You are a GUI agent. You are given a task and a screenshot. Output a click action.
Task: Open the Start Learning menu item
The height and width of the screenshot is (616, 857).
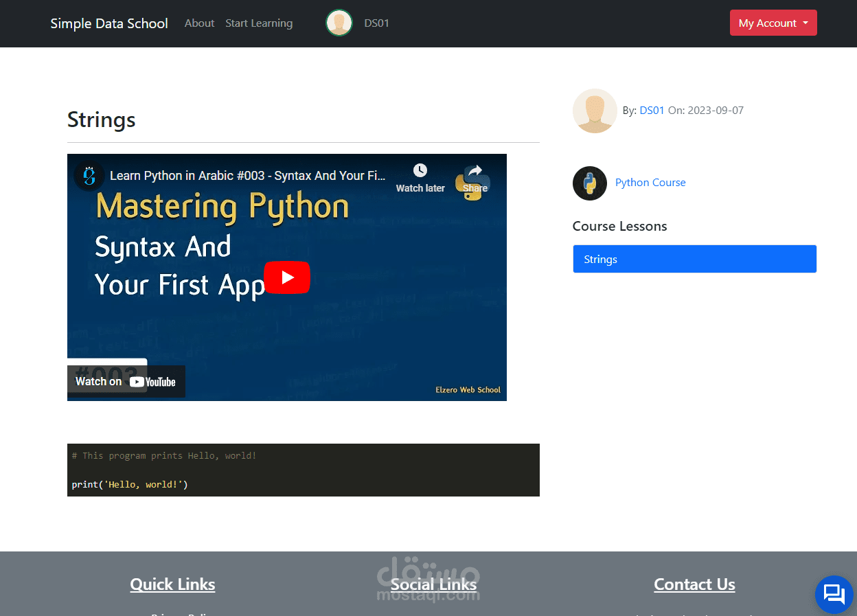(259, 23)
